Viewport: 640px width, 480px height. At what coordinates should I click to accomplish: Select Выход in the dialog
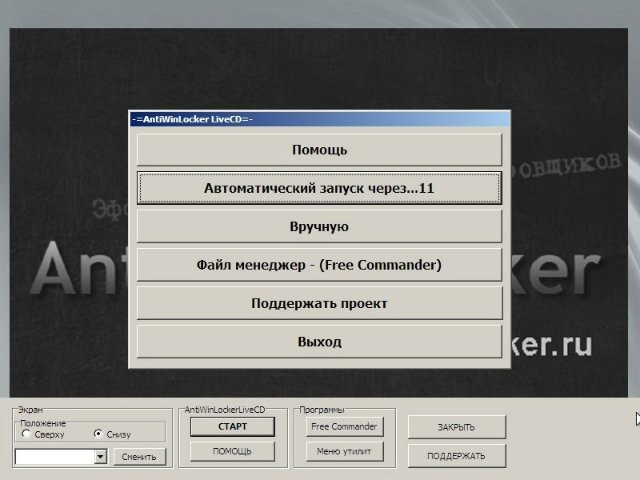[x=319, y=342]
